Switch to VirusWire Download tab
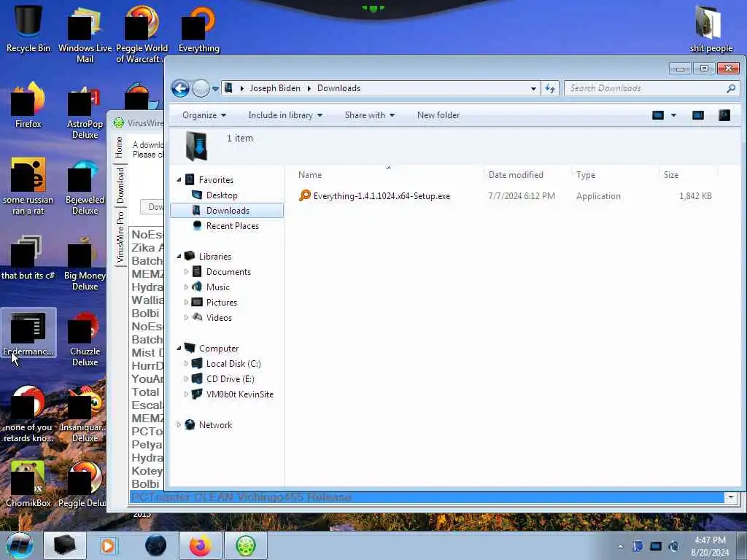 pyautogui.click(x=120, y=185)
